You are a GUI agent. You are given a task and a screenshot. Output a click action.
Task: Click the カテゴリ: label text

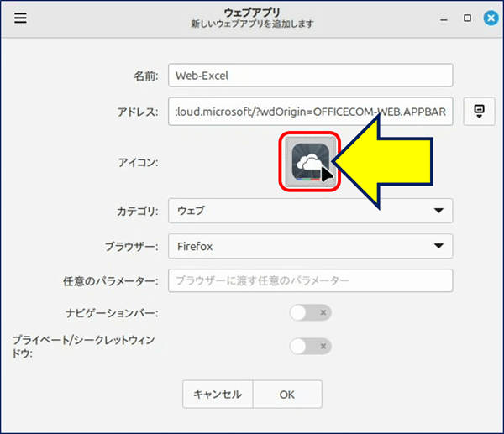tap(138, 212)
